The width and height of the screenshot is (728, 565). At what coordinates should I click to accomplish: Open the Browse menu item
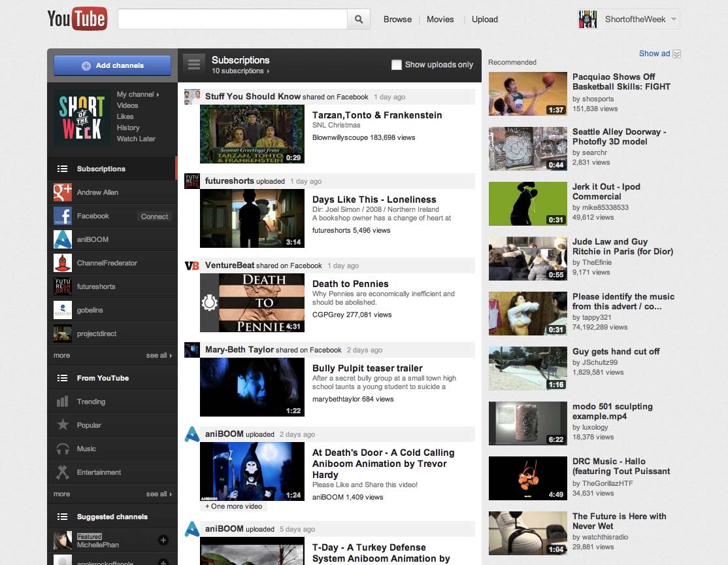[x=397, y=20]
